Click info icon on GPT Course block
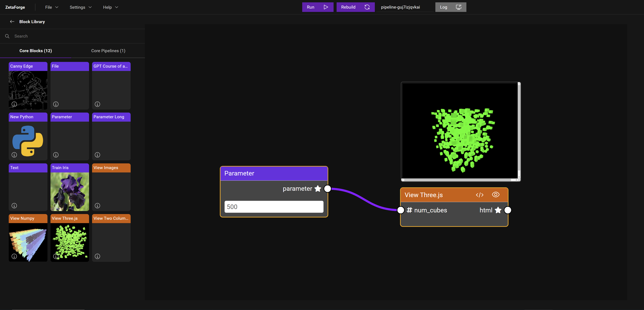 tap(97, 104)
